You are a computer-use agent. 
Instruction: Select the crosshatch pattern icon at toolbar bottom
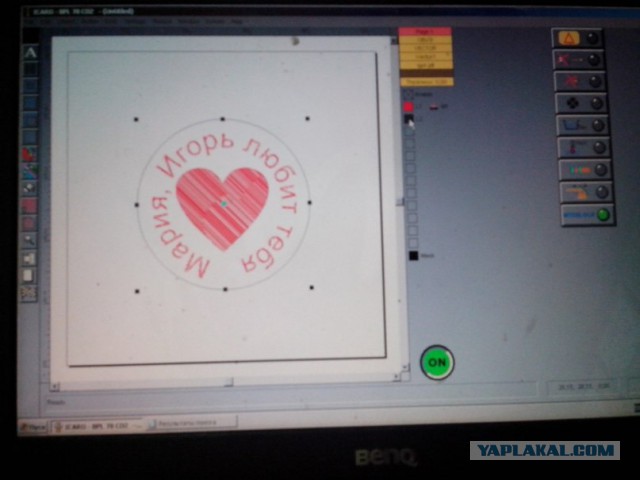tap(29, 293)
